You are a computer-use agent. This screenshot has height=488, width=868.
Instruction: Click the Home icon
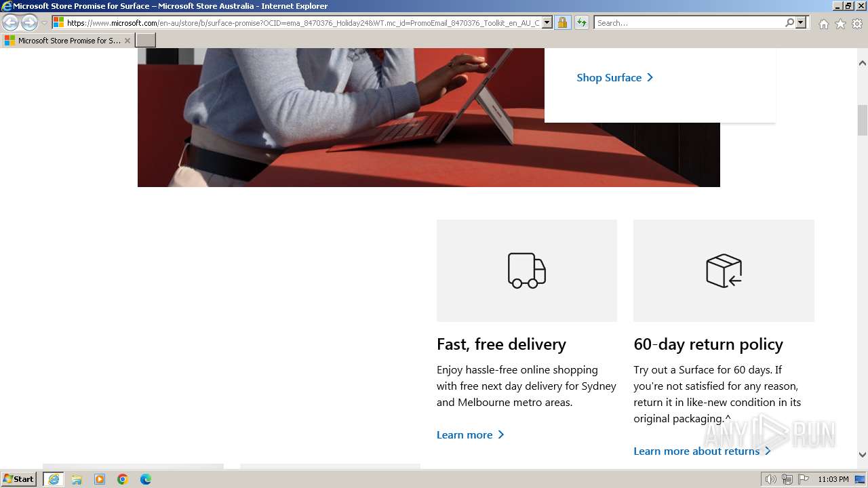823,24
